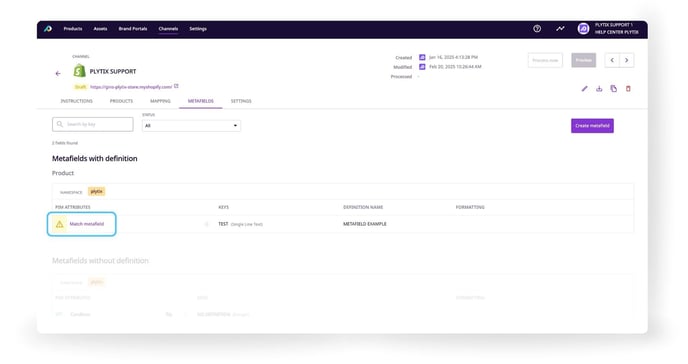Open the Status dropdown set to All
The image size is (688, 364).
click(x=191, y=126)
